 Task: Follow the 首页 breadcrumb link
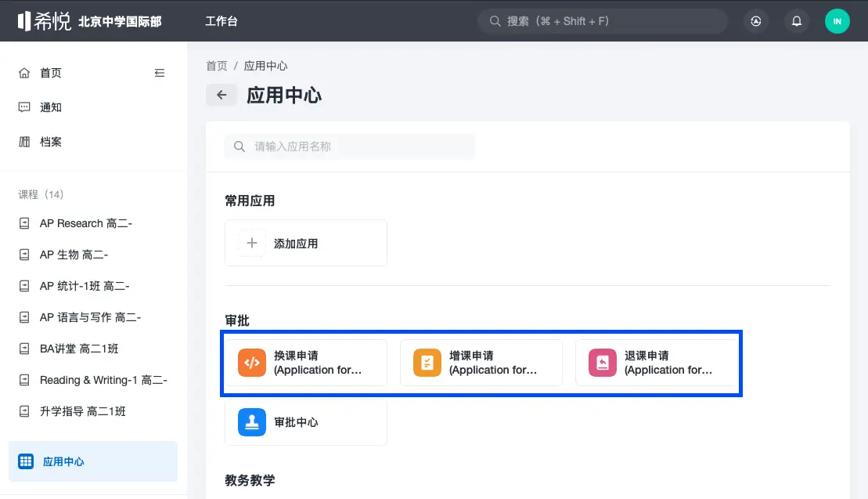coord(216,66)
